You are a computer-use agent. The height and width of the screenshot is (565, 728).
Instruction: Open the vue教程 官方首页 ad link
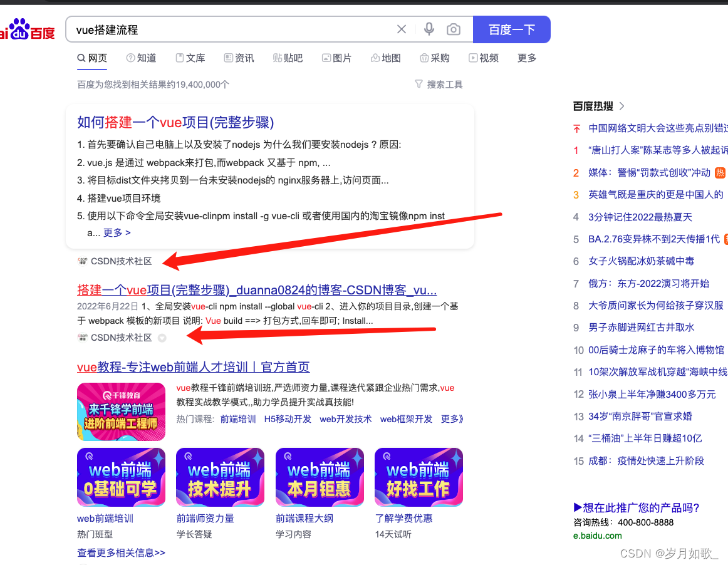click(193, 367)
